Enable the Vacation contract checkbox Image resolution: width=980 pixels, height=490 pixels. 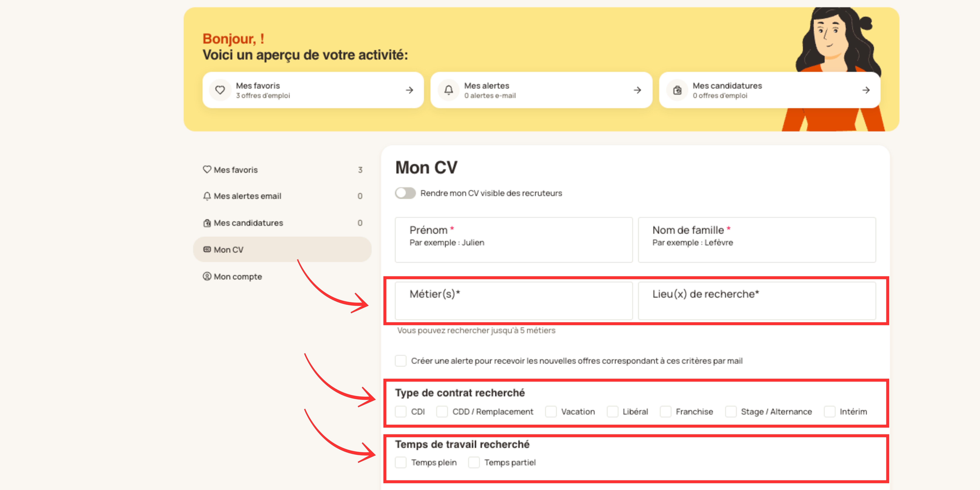point(551,411)
